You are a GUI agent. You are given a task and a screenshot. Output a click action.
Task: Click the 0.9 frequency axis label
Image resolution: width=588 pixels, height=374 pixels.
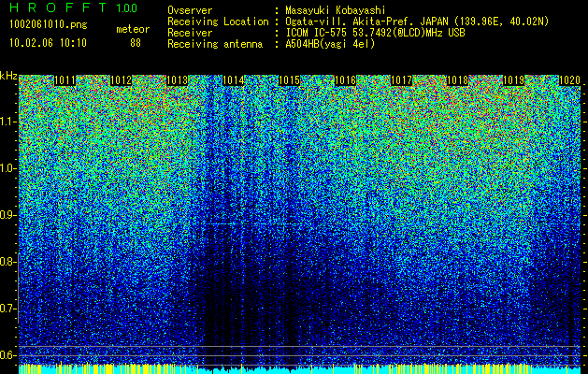pyautogui.click(x=8, y=215)
